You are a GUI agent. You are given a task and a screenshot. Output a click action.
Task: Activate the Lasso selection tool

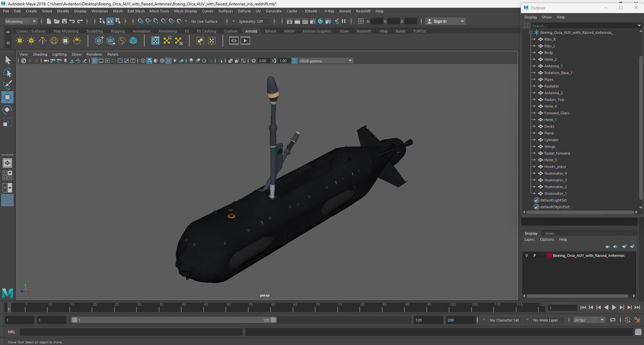(x=7, y=72)
